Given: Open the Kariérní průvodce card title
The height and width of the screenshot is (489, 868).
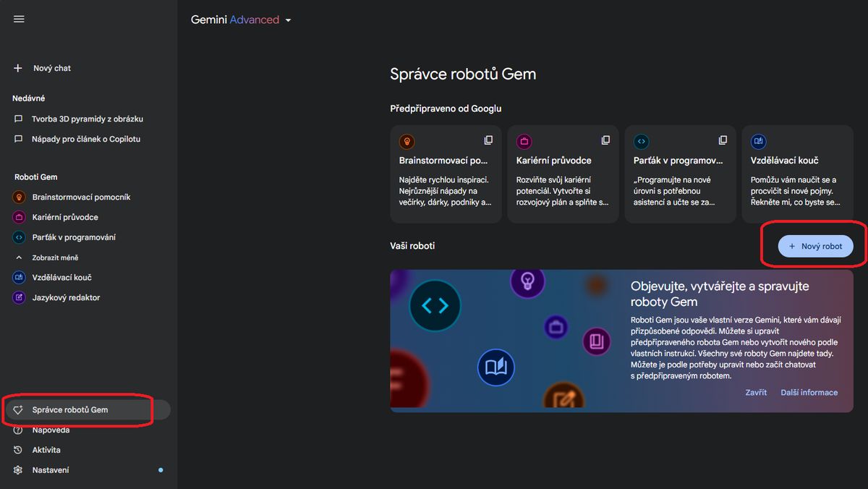Looking at the screenshot, I should click(x=554, y=161).
